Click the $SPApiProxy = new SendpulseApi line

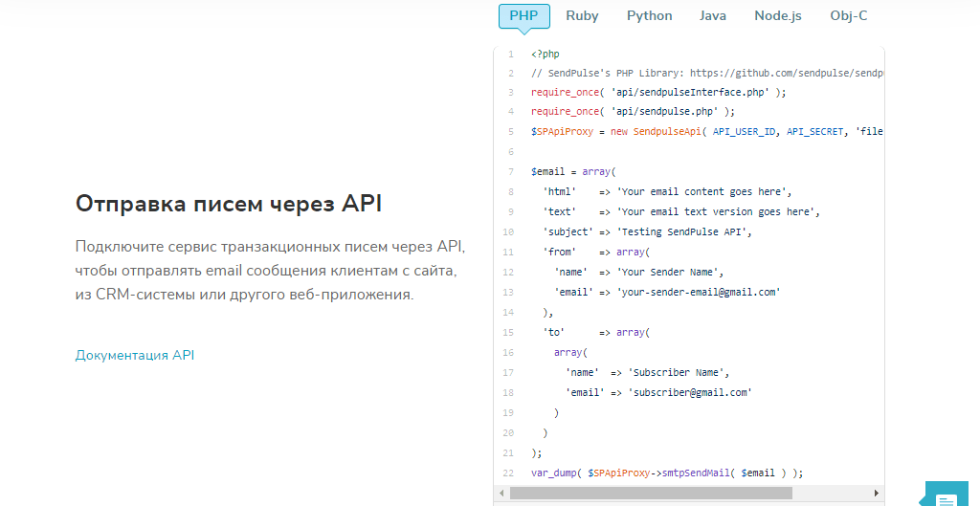(x=707, y=131)
